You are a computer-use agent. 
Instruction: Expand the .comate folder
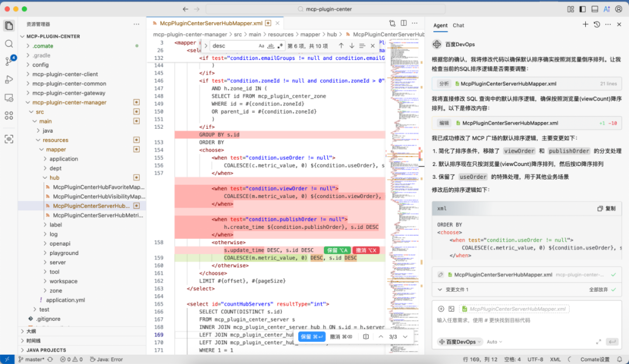43,46
